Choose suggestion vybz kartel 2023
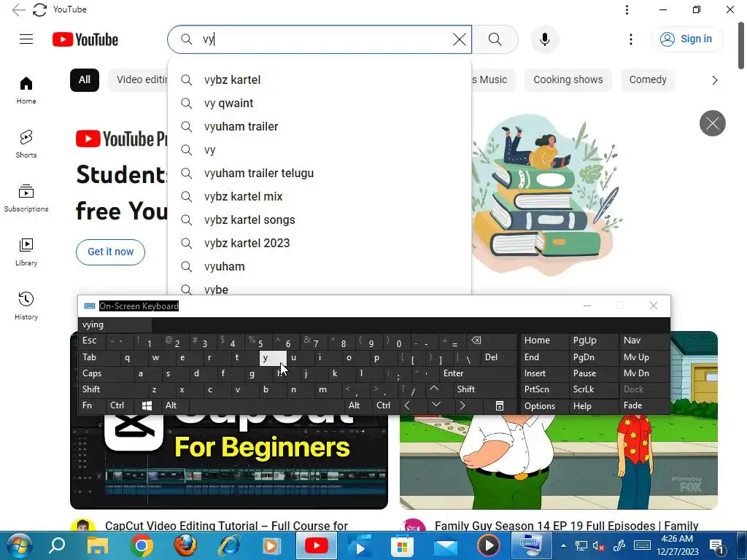Image resolution: width=747 pixels, height=560 pixels. tap(320, 243)
